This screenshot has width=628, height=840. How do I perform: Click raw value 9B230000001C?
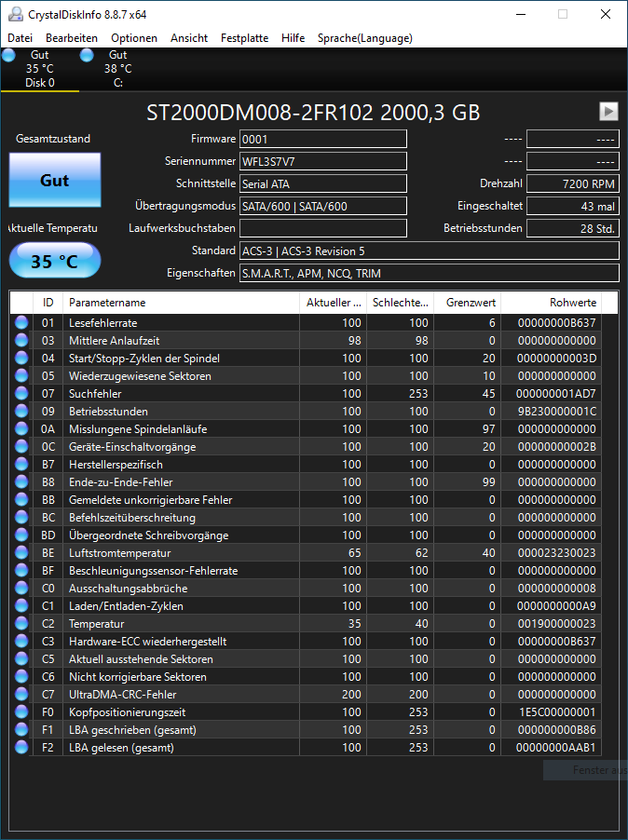pos(557,412)
